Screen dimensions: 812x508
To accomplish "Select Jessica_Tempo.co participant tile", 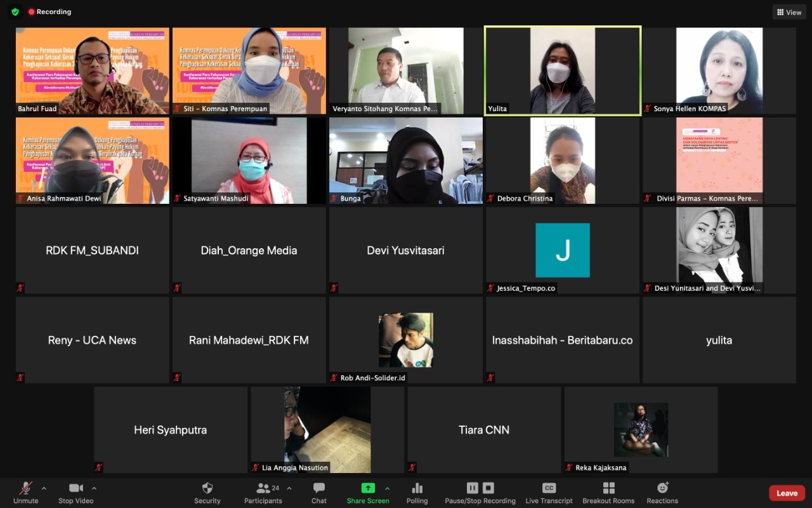I will (562, 250).
